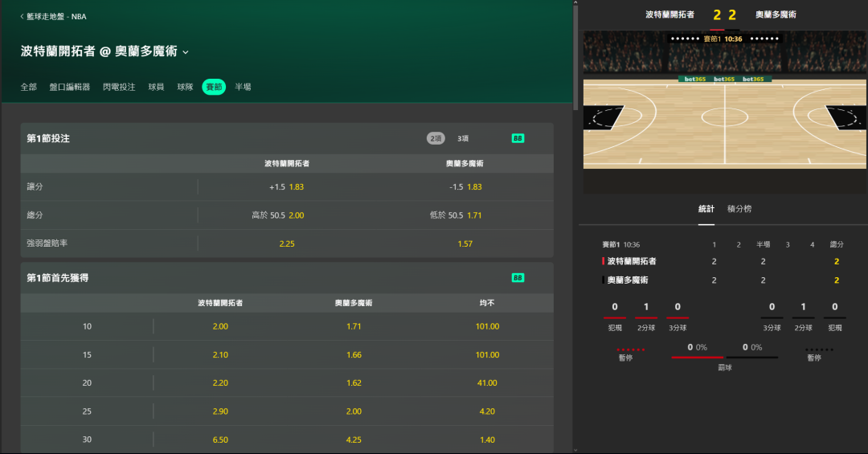868x454 pixels.
Task: Choose 2.20 in the 20 row
Action: (220, 383)
